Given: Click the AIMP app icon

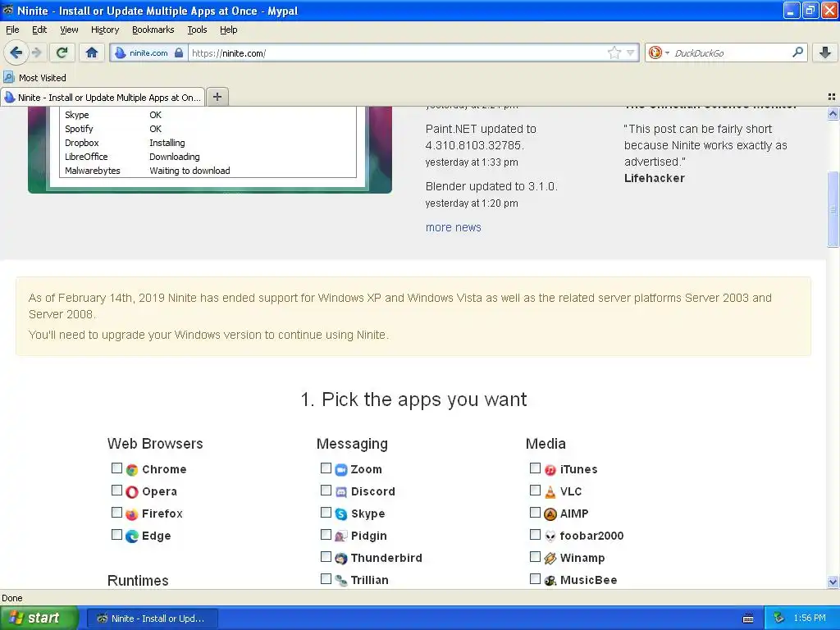Looking at the screenshot, I should 550,514.
